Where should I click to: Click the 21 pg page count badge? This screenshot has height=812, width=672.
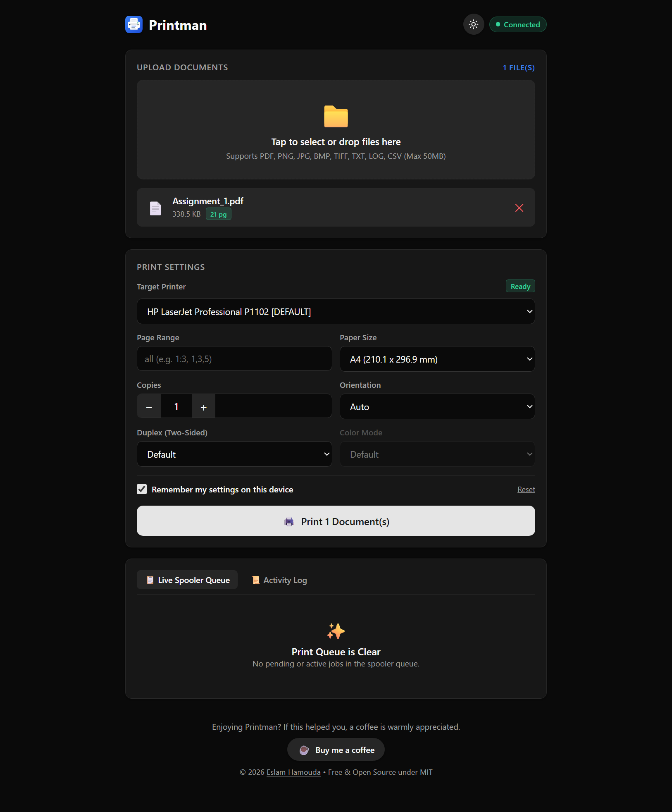tap(218, 214)
